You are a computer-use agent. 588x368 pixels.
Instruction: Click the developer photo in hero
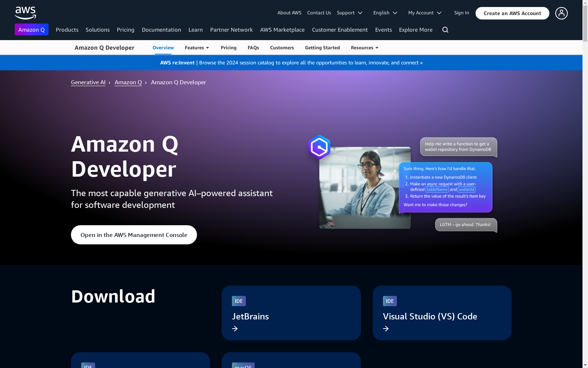pyautogui.click(x=365, y=188)
